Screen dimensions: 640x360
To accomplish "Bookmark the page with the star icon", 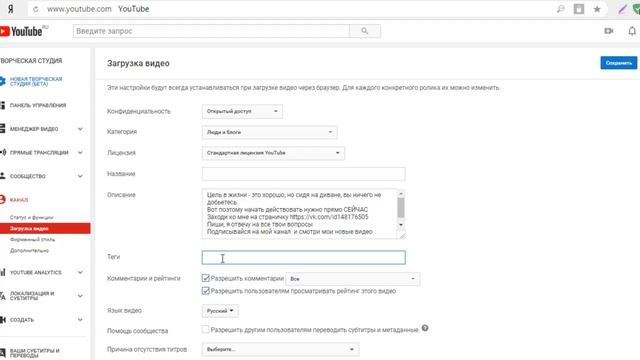I will pyautogui.click(x=597, y=9).
